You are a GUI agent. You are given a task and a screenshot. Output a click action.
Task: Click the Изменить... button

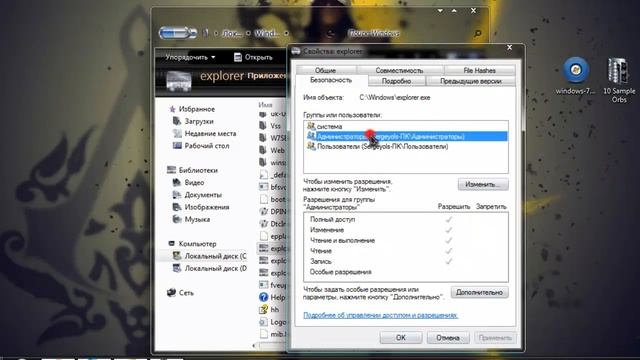[483, 184]
